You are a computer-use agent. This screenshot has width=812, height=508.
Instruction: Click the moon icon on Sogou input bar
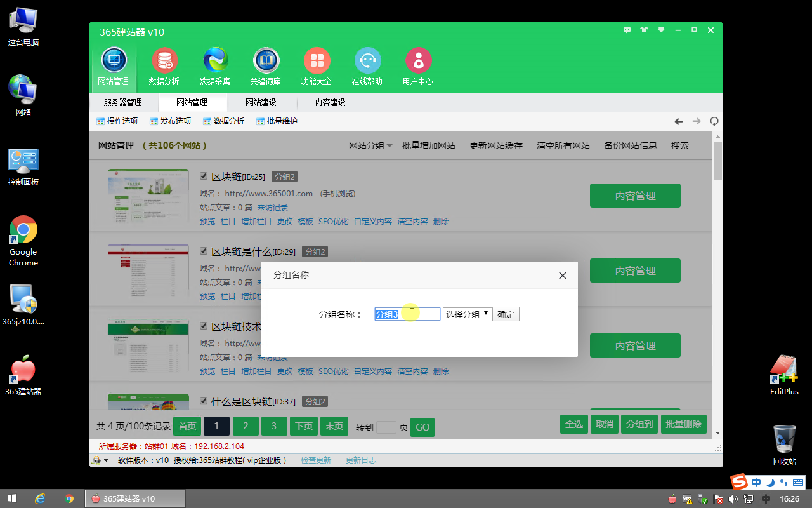[x=771, y=483]
